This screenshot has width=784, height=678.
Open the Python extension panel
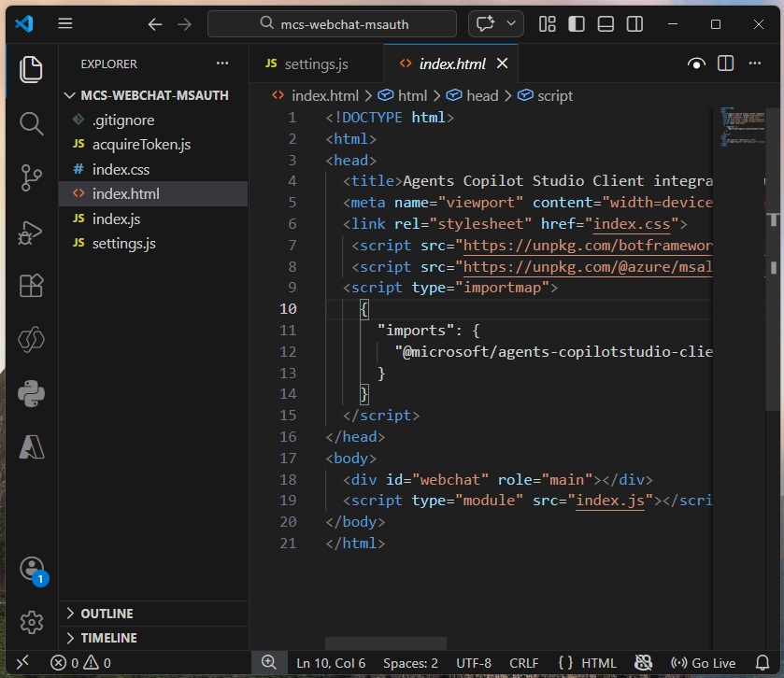31,394
